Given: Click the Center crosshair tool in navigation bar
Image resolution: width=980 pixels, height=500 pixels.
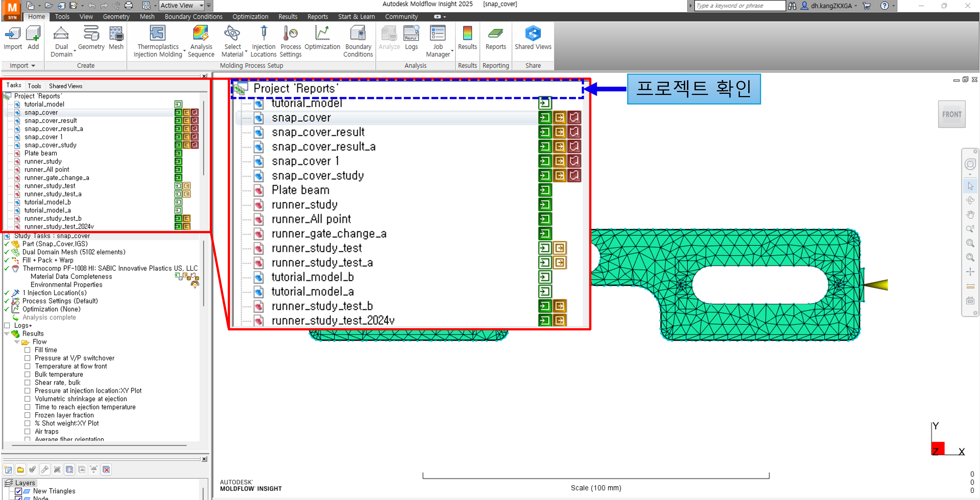Looking at the screenshot, I should click(x=970, y=271).
